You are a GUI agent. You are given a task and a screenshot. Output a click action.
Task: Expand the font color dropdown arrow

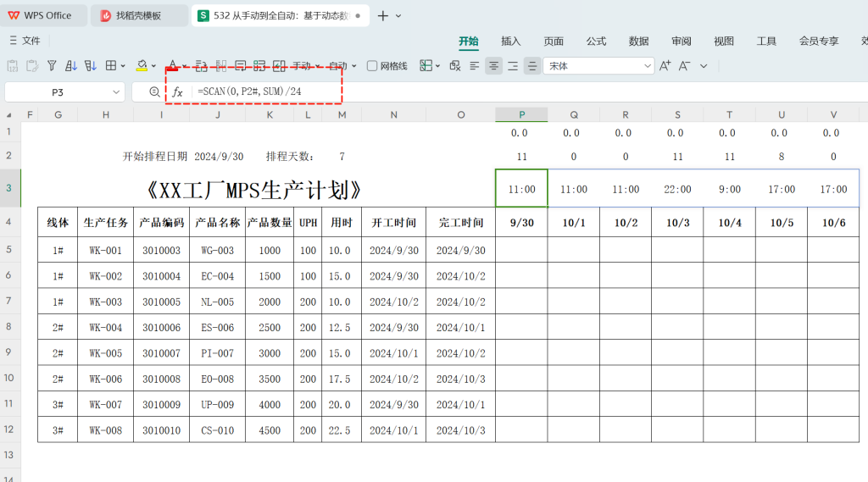click(184, 66)
